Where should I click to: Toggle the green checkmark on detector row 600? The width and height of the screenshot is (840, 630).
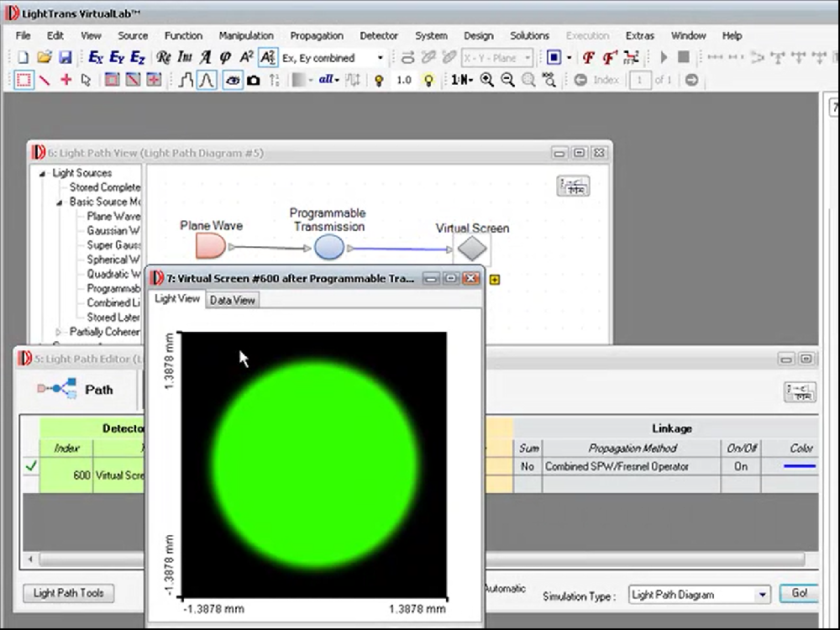pyautogui.click(x=31, y=465)
